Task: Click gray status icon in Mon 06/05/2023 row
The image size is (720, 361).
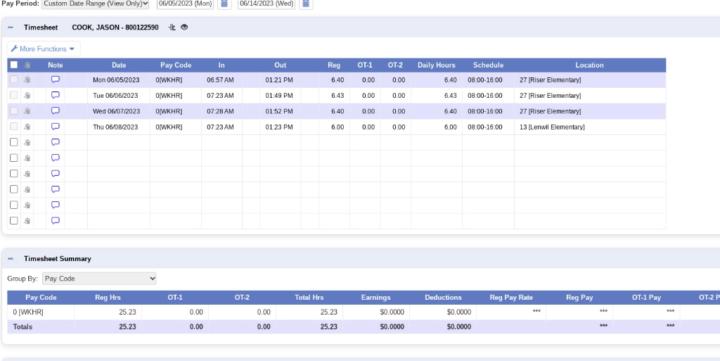Action: (28, 80)
